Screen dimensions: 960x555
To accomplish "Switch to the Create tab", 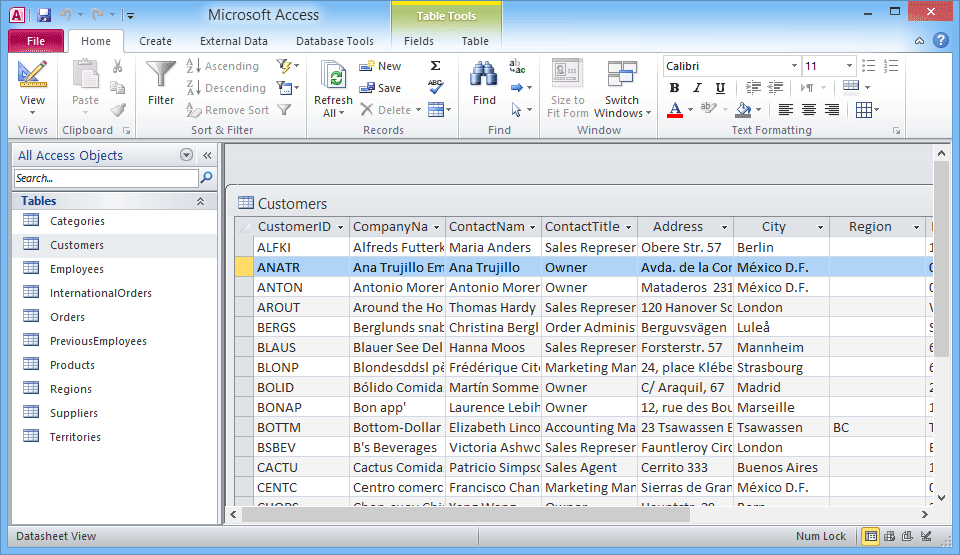I will pos(155,41).
